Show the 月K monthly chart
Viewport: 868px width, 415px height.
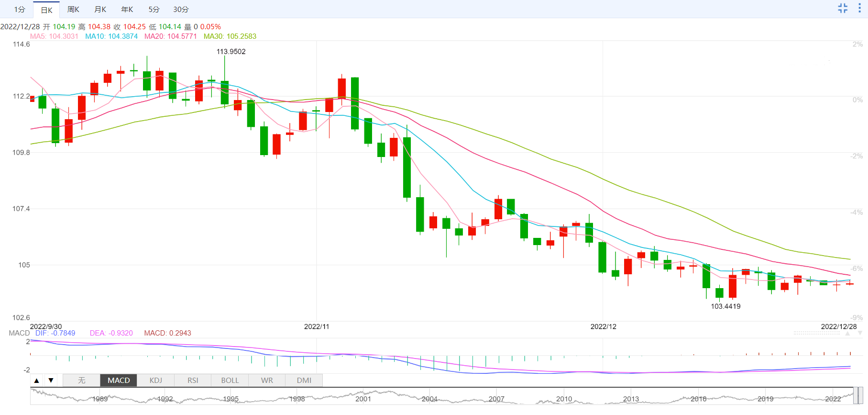[x=100, y=10]
